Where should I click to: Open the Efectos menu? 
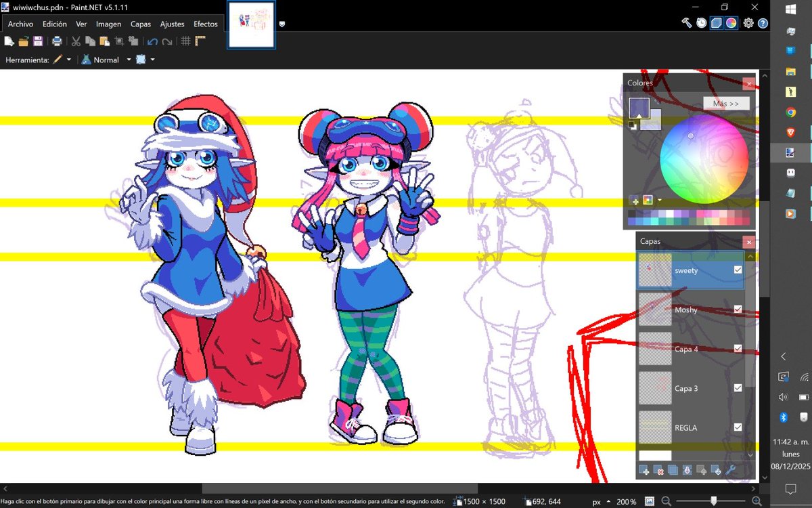[x=205, y=23]
